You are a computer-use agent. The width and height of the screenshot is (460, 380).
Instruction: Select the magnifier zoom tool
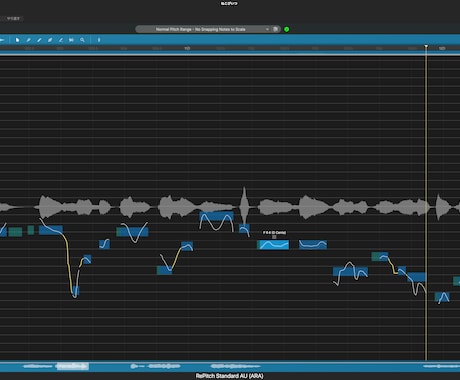tap(82, 40)
